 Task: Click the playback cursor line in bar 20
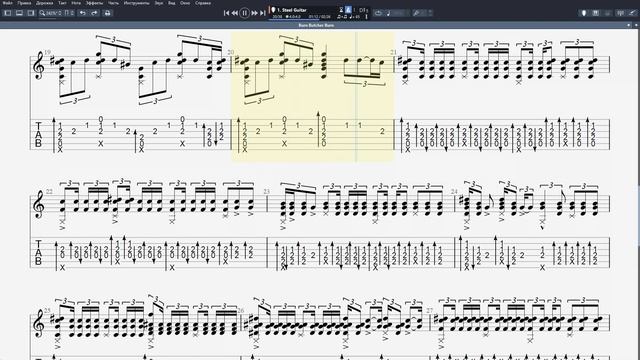[356, 97]
